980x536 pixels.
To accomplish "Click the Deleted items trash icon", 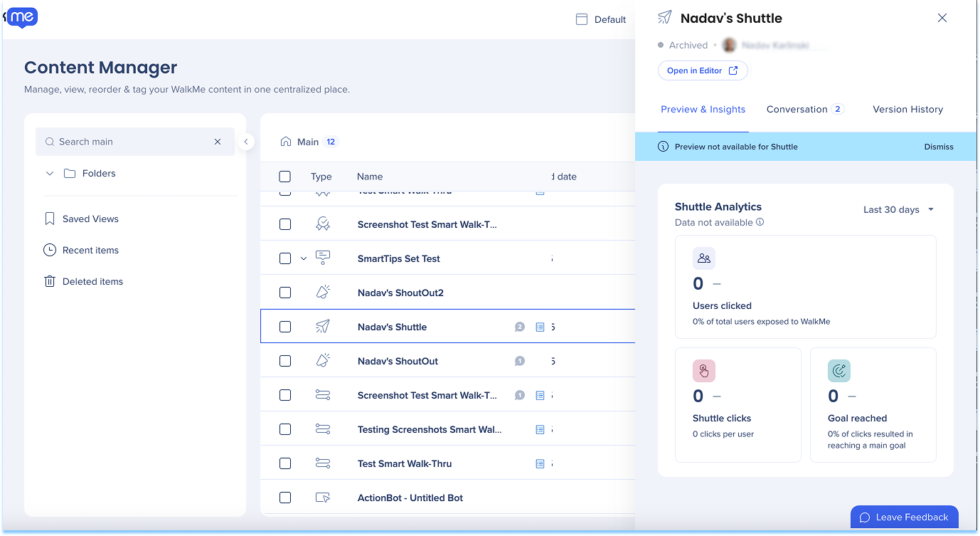I will pos(50,282).
